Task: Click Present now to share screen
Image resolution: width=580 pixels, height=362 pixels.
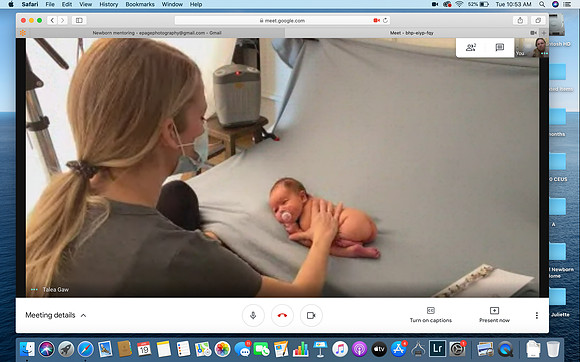Action: coord(494,315)
